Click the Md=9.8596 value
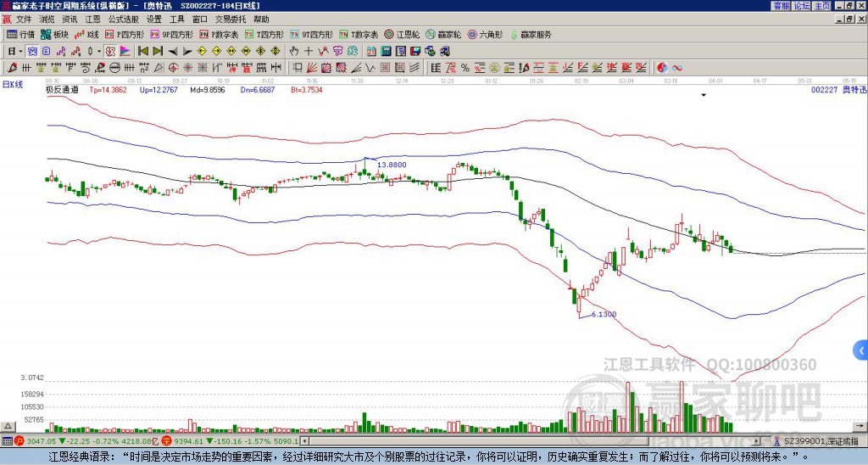The height and width of the screenshot is (465, 868). pyautogui.click(x=208, y=89)
